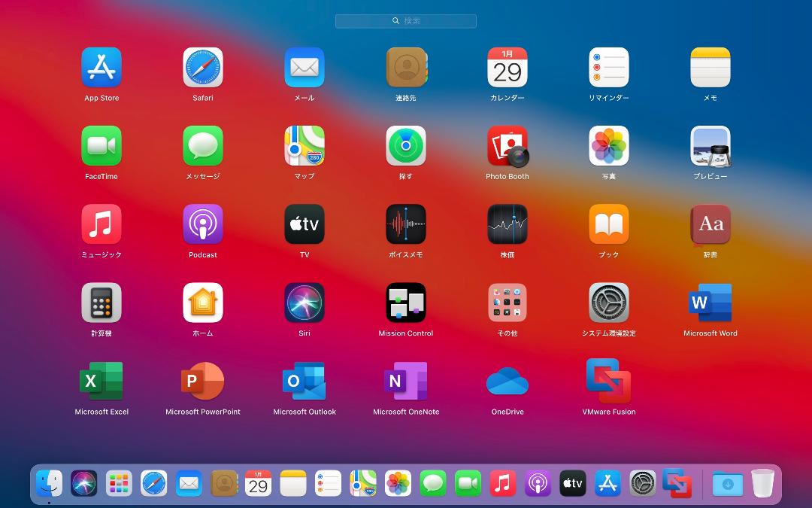Viewport: 812px width, 508px height.
Task: Open Reminders from the Dock
Action: [329, 484]
